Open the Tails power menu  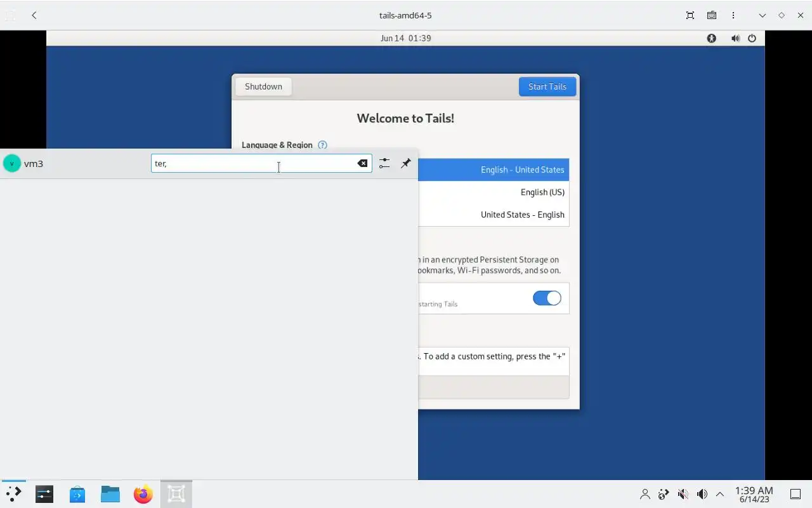pos(752,38)
